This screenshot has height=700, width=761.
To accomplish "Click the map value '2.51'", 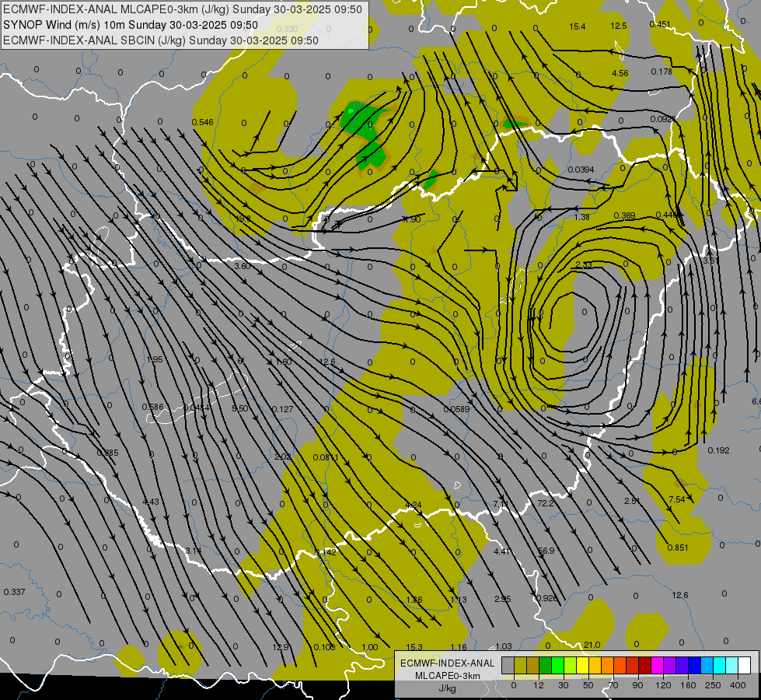I will (632, 501).
